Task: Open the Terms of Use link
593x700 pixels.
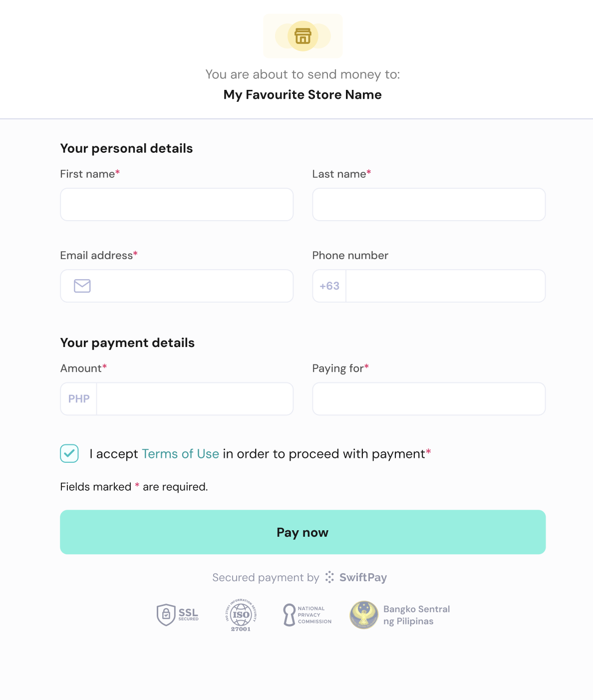Action: (x=180, y=454)
